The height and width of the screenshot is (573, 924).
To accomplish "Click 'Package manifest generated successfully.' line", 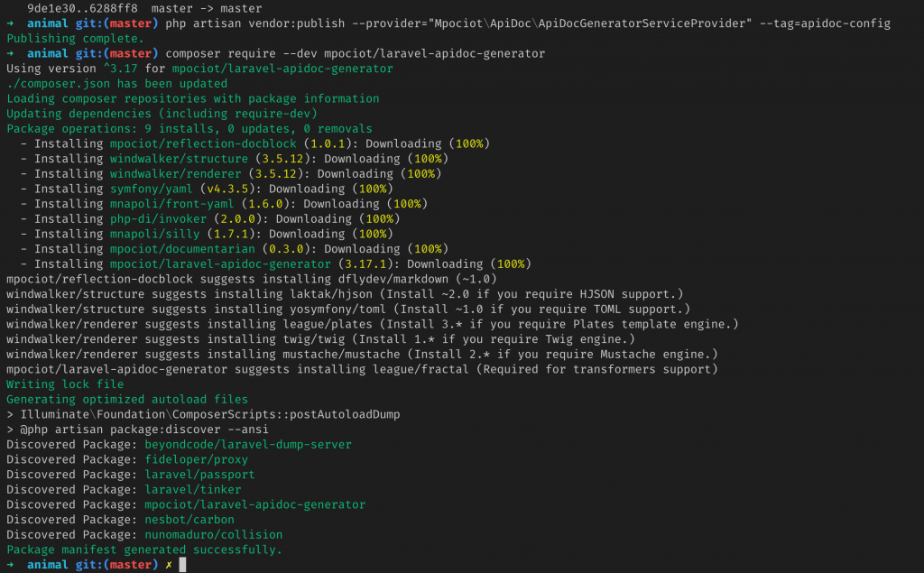I will pos(144,550).
